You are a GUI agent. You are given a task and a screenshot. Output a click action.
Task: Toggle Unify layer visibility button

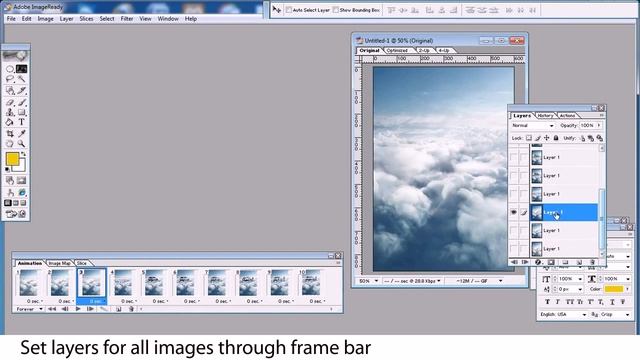tap(591, 138)
